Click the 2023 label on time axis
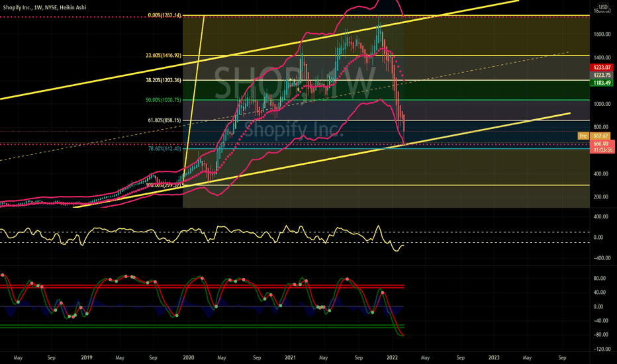This screenshot has width=617, height=364. coord(494,357)
